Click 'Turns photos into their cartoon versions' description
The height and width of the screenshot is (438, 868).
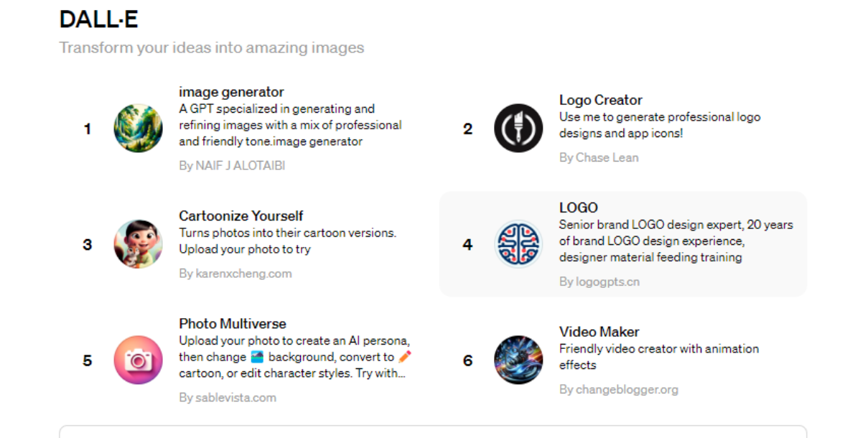(x=287, y=241)
